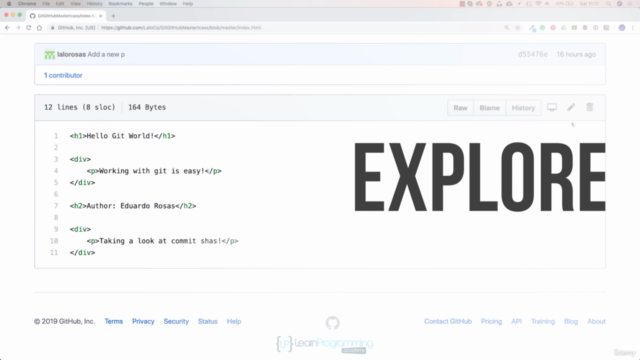Edit this file with the pencil icon
Viewport: 640px width, 360px height.
(571, 107)
